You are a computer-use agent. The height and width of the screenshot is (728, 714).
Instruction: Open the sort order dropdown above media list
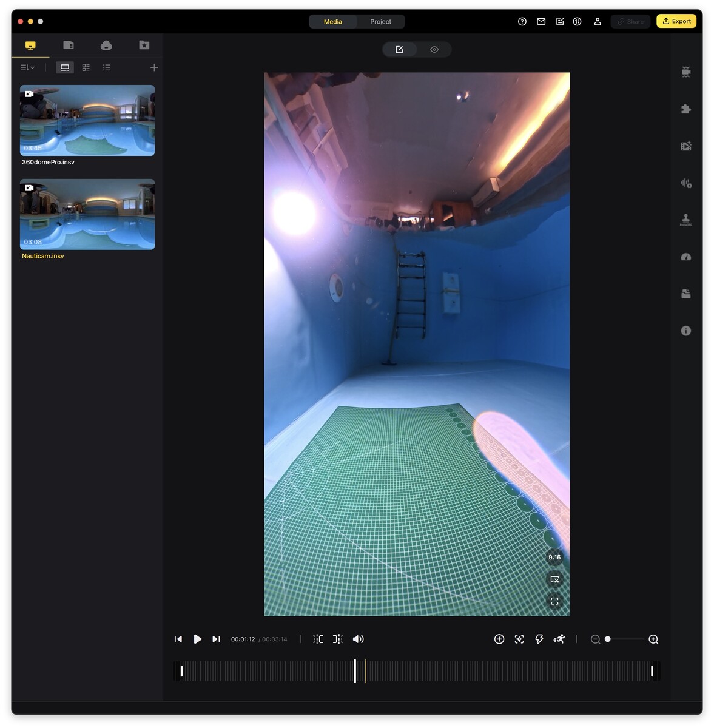pyautogui.click(x=27, y=67)
